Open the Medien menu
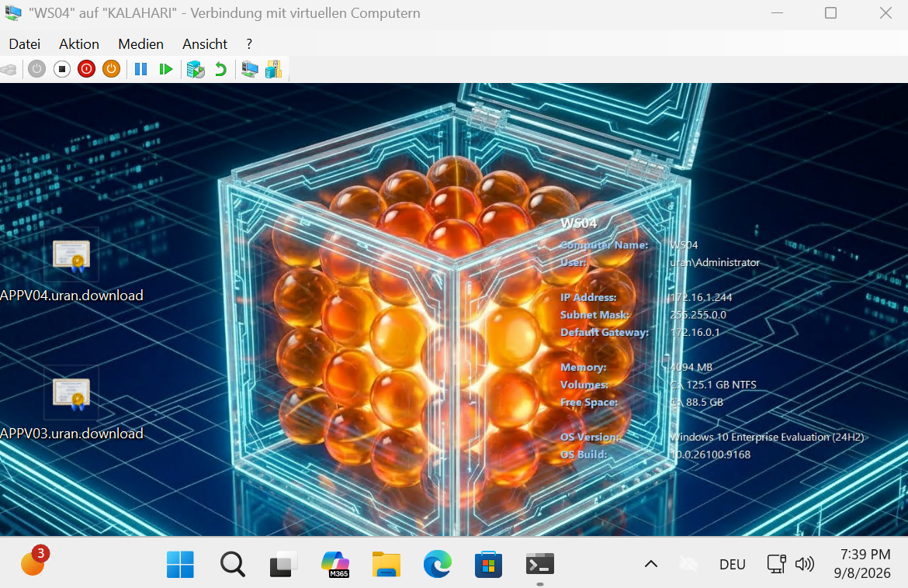The image size is (908, 588). 140,44
